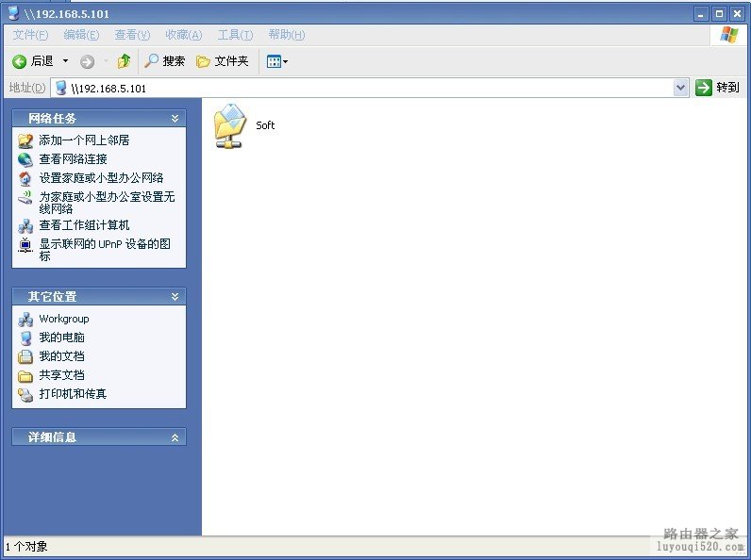This screenshot has width=751, height=560.
Task: Click the 网络任务 panel header title
Action: 52,118
